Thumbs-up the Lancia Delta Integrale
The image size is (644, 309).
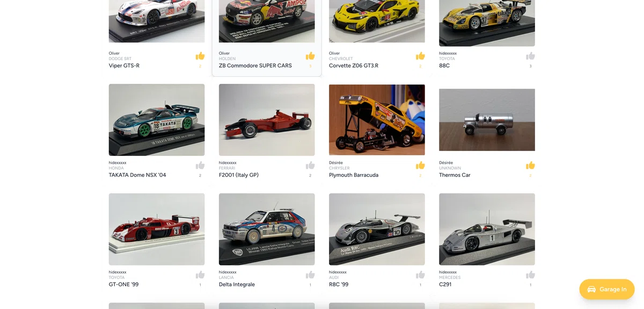[x=310, y=275]
